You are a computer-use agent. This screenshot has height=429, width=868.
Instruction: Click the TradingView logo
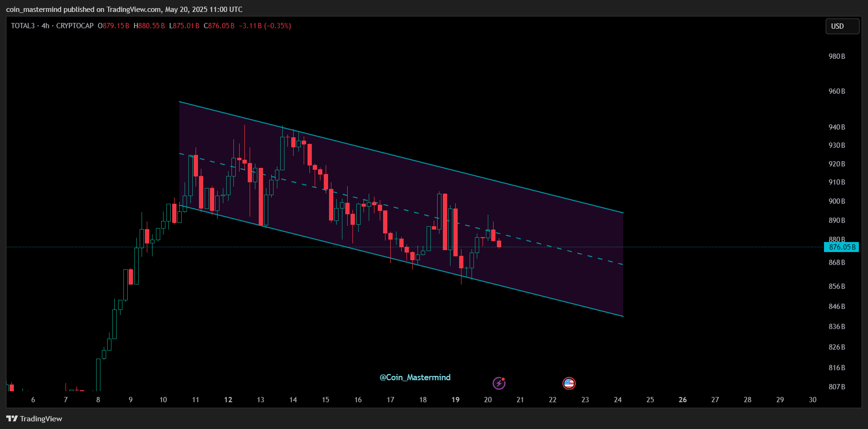tap(12, 418)
